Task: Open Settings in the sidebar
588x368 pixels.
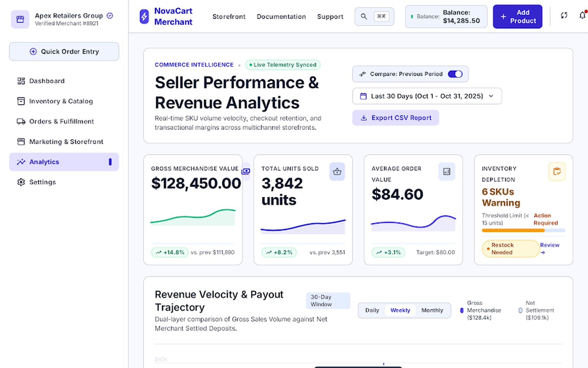Action: 64,182
